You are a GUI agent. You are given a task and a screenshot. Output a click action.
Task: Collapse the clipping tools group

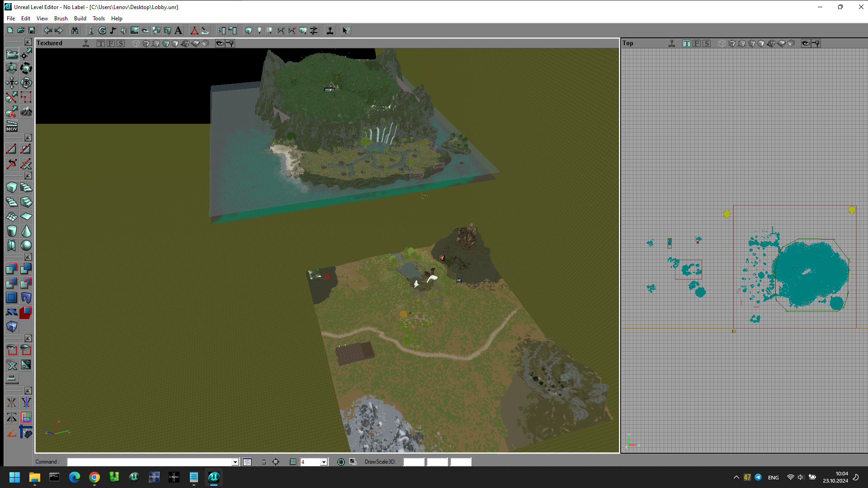click(x=28, y=138)
